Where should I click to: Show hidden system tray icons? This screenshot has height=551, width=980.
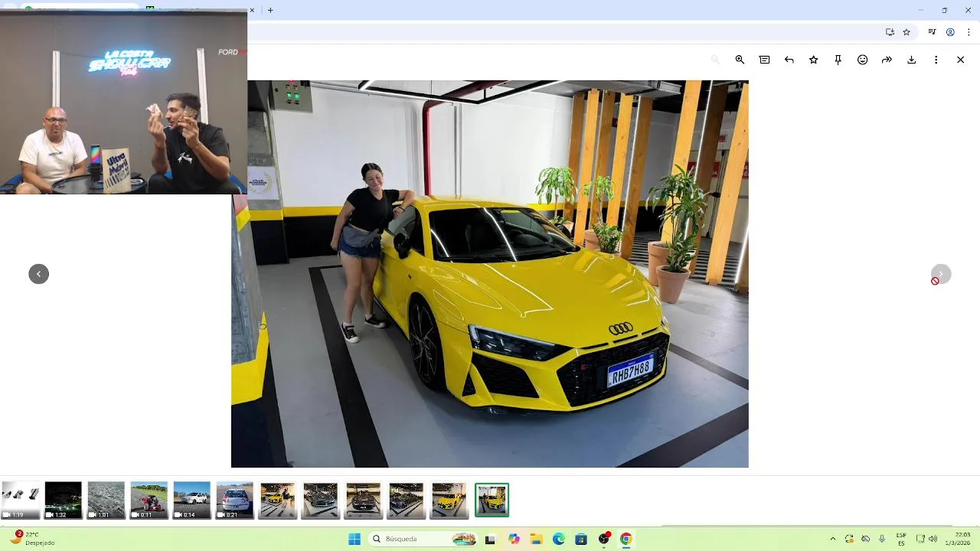point(833,539)
